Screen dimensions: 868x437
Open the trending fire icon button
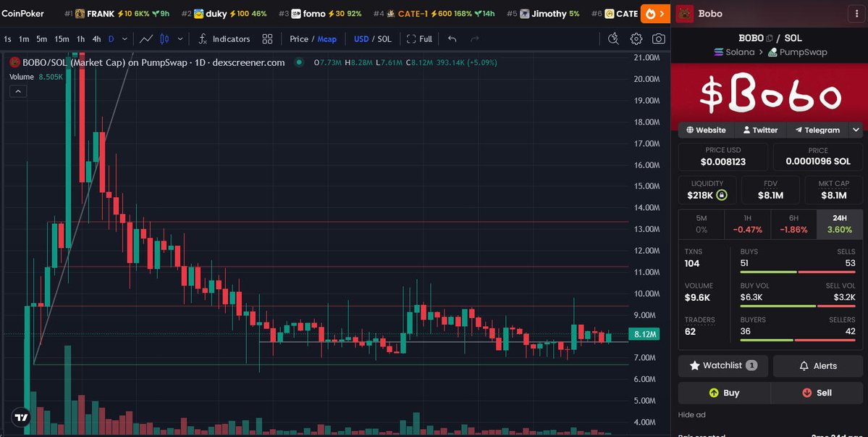tap(655, 13)
